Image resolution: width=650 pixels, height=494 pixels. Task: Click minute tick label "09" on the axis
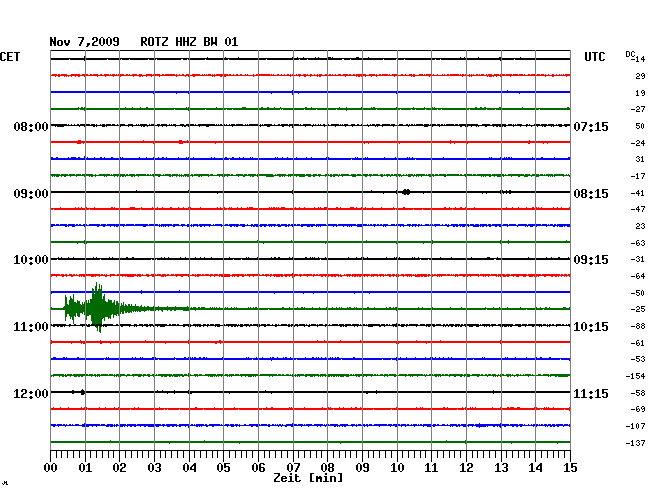[362, 467]
